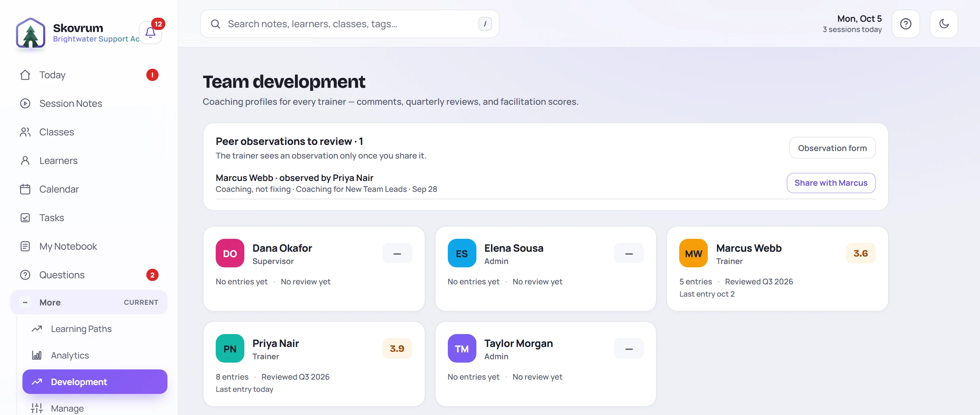Click "Last entry today" on Priya's card
Image resolution: width=980 pixels, height=415 pixels.
(244, 389)
